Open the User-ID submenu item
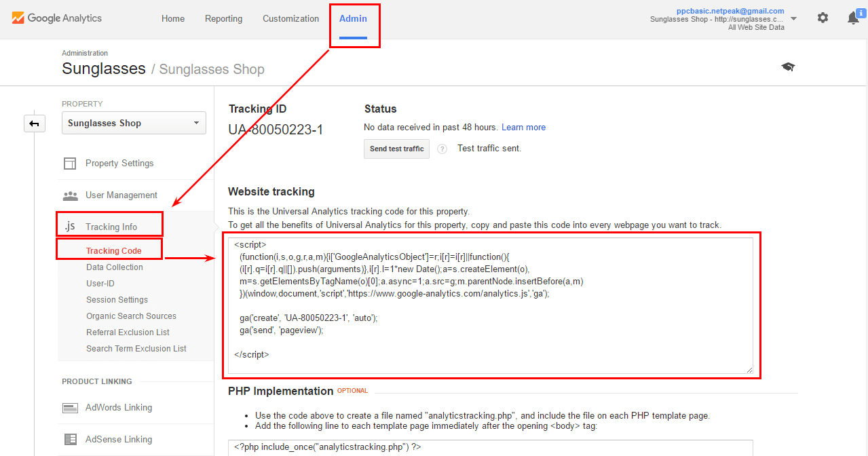This screenshot has height=456, width=868. [x=100, y=284]
